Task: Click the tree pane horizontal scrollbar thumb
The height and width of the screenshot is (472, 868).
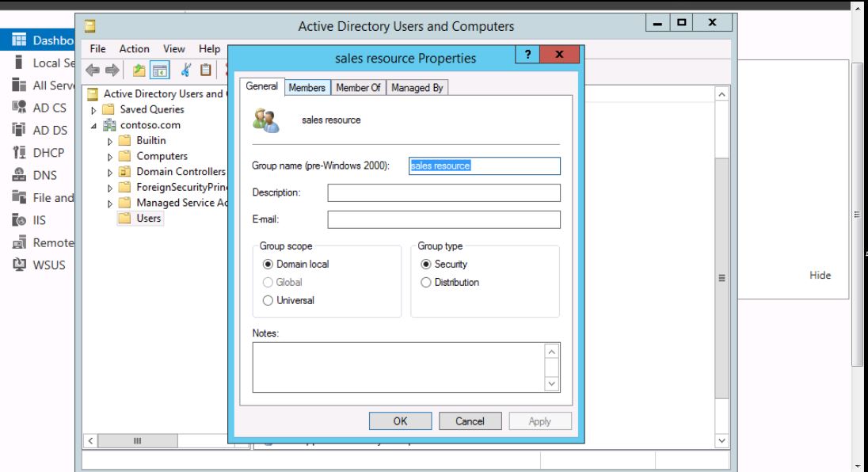Action: [x=137, y=441]
